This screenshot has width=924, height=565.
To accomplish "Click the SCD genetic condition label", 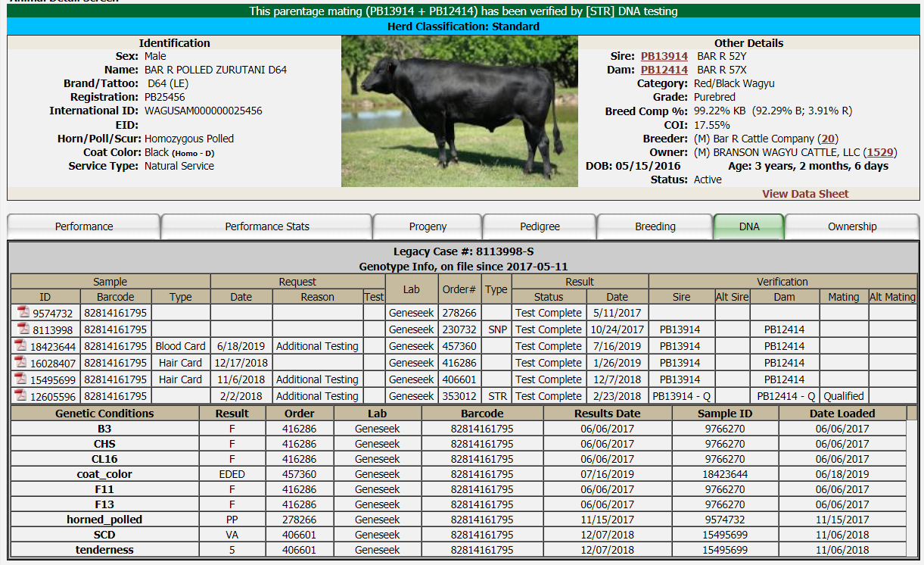I will (104, 535).
